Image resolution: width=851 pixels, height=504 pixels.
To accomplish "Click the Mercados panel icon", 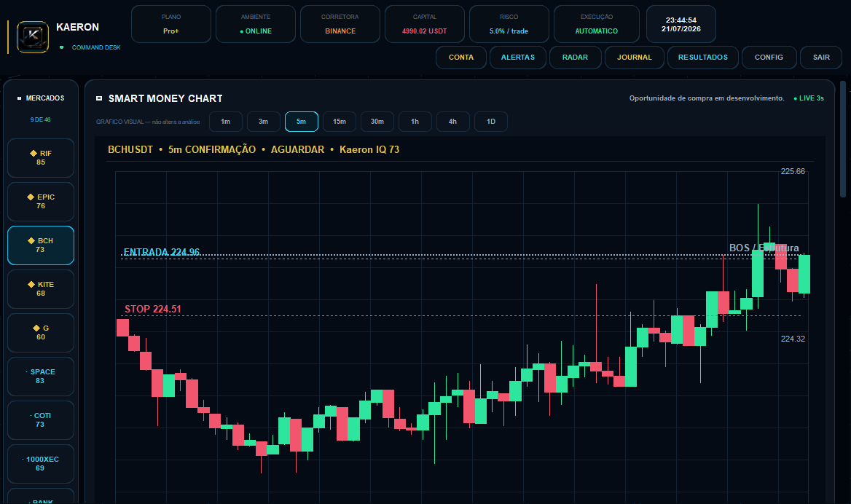I will (x=19, y=98).
